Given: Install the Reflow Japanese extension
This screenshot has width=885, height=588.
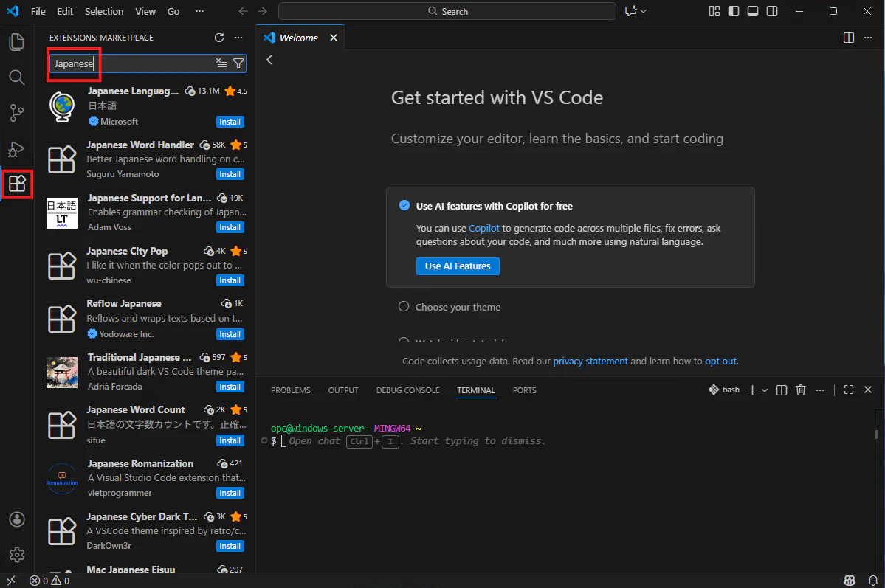Looking at the screenshot, I should pyautogui.click(x=230, y=334).
